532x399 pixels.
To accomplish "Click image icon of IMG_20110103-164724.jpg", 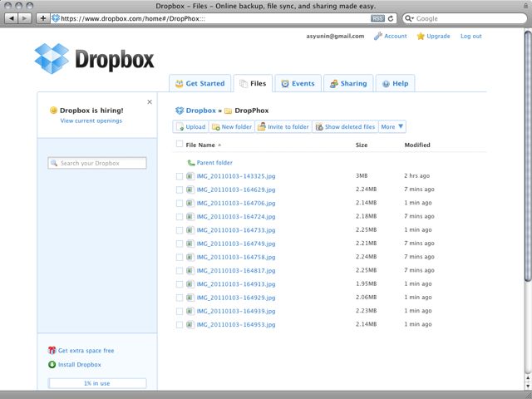I will tap(190, 216).
